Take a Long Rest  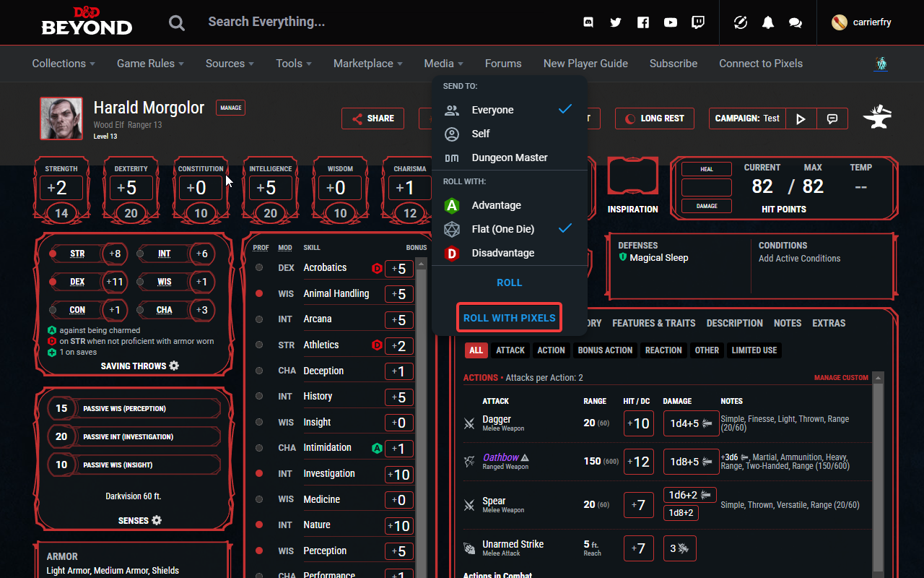654,118
